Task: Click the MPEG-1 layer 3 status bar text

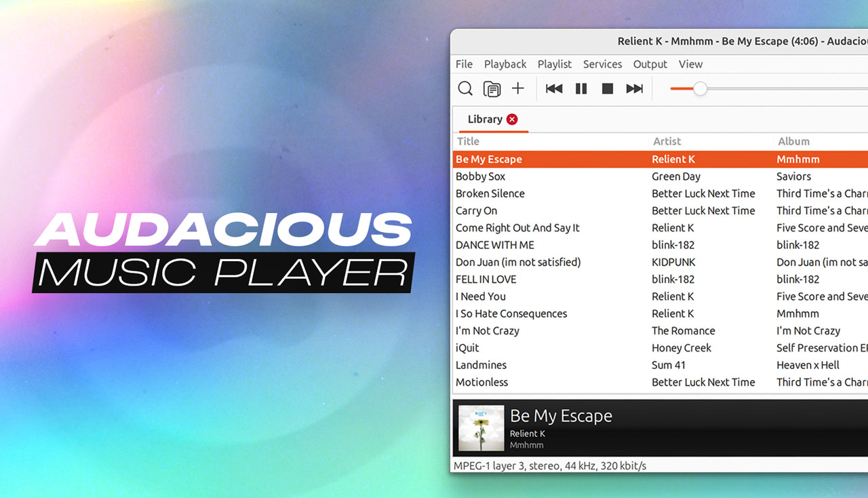Action: tap(550, 465)
